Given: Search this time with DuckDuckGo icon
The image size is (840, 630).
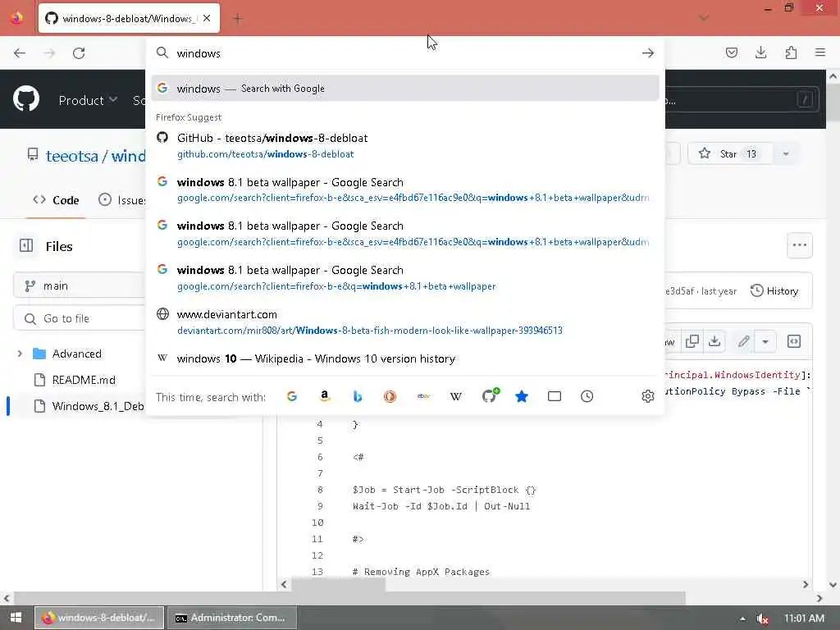Looking at the screenshot, I should coord(390,396).
